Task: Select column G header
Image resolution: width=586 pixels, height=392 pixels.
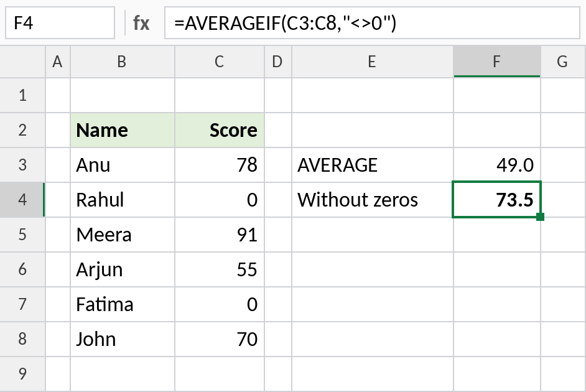Action: point(563,62)
